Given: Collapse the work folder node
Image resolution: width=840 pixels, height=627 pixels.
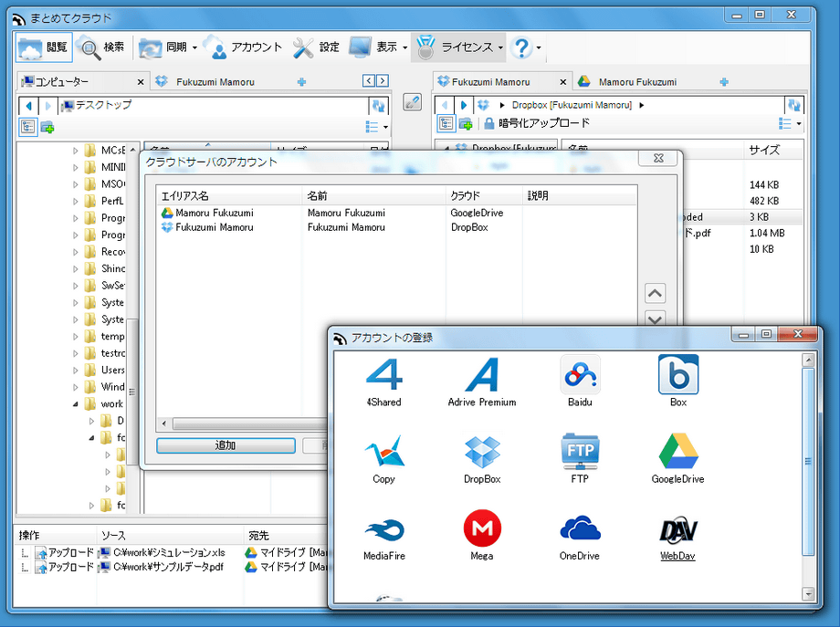Looking at the screenshot, I should tap(76, 404).
